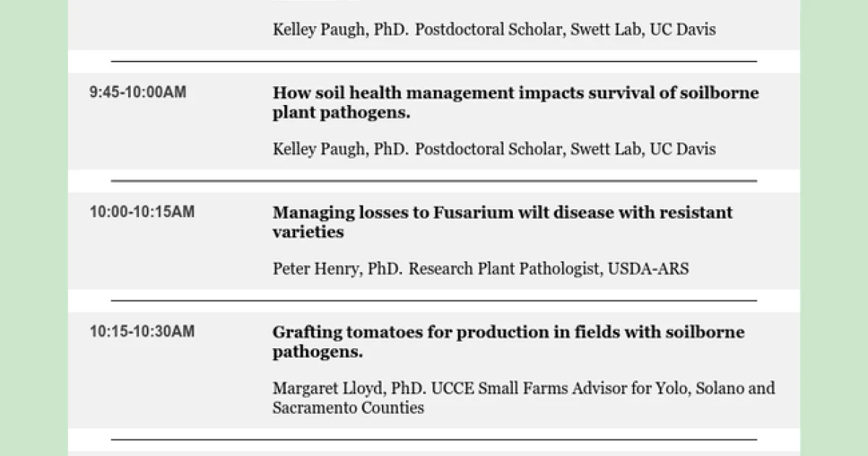The image size is (868, 456).
Task: Click the divider line below the grafting session
Action: tap(434, 439)
